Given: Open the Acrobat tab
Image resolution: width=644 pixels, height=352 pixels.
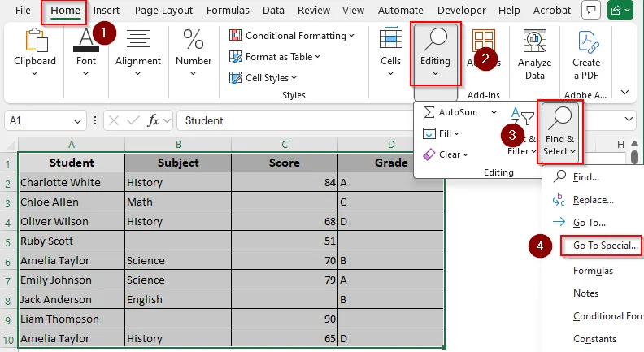Looking at the screenshot, I should [x=552, y=11].
